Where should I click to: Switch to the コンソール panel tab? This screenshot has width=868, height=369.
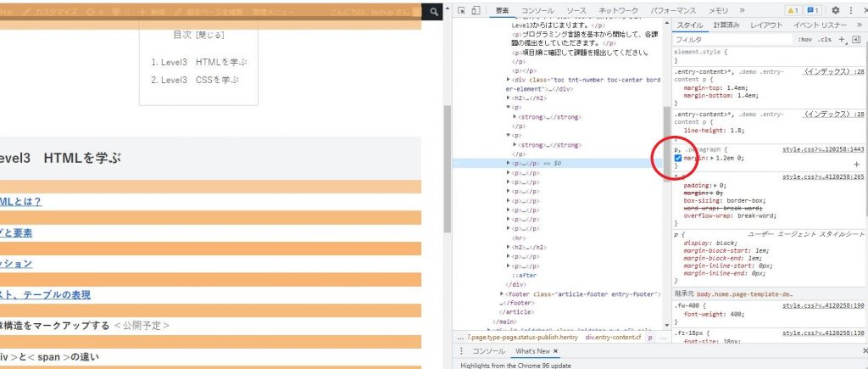537,10
